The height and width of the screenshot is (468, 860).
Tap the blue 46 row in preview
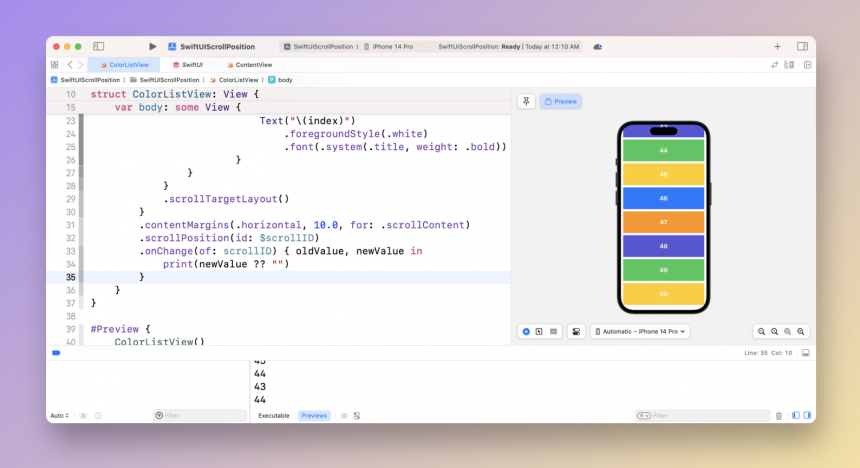click(663, 198)
